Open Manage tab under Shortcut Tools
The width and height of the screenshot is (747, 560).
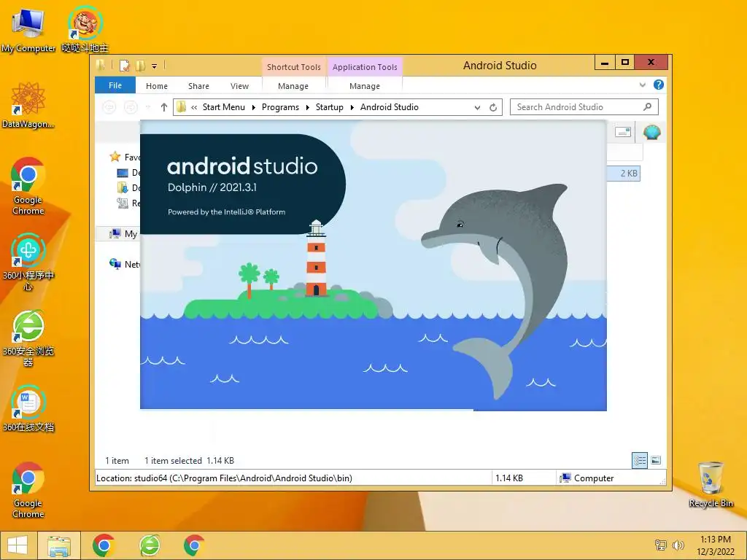[293, 86]
